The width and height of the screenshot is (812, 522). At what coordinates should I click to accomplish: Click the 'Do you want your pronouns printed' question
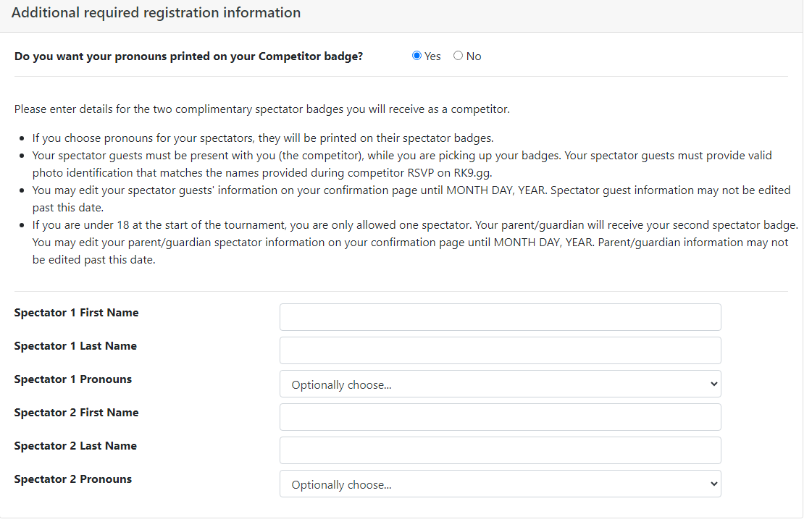pos(188,56)
